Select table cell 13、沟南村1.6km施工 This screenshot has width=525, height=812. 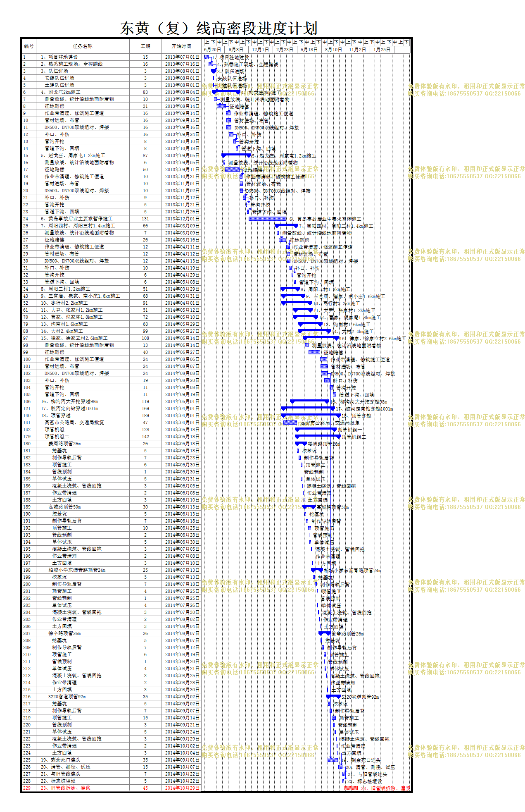click(x=83, y=324)
